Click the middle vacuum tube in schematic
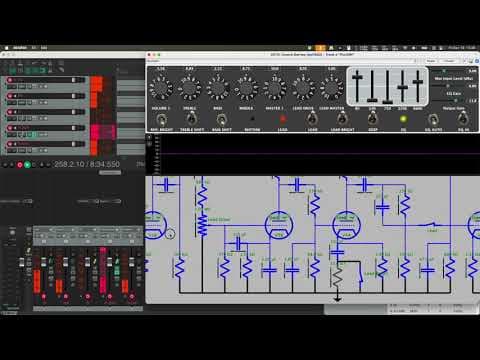The image size is (480, 360). click(279, 225)
